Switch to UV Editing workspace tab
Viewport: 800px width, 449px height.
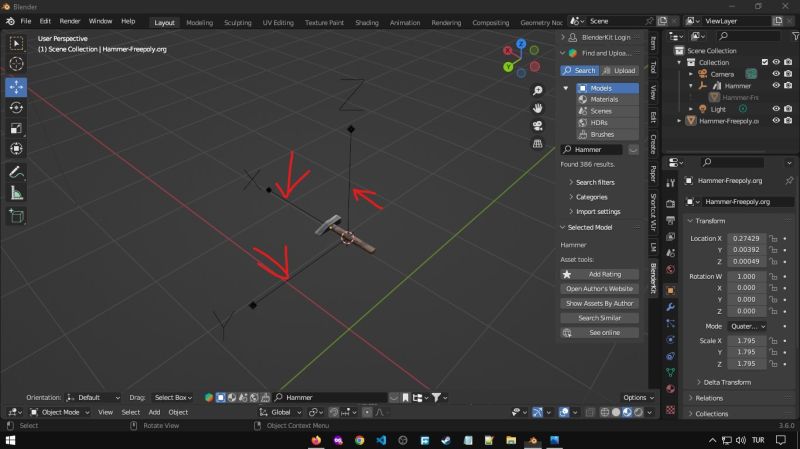point(278,22)
